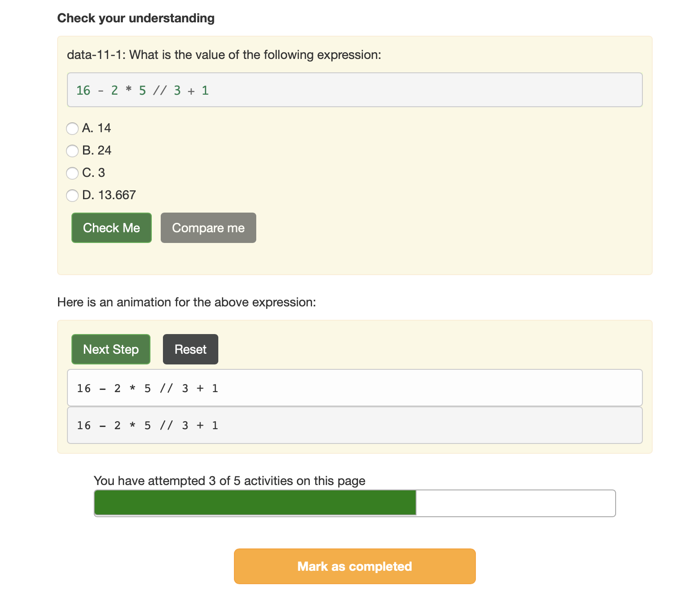Click the empty part of the progress bar
The height and width of the screenshot is (594, 700).
click(x=516, y=503)
